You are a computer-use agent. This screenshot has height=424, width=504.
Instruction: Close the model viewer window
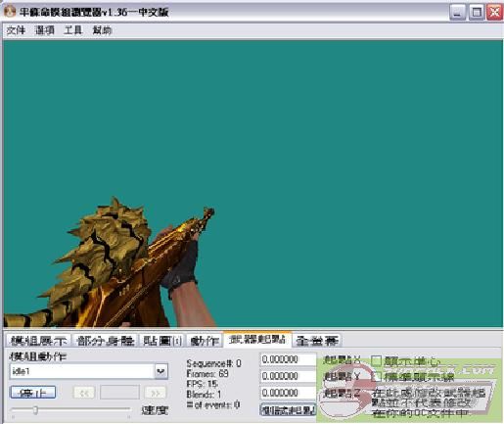click(x=494, y=13)
